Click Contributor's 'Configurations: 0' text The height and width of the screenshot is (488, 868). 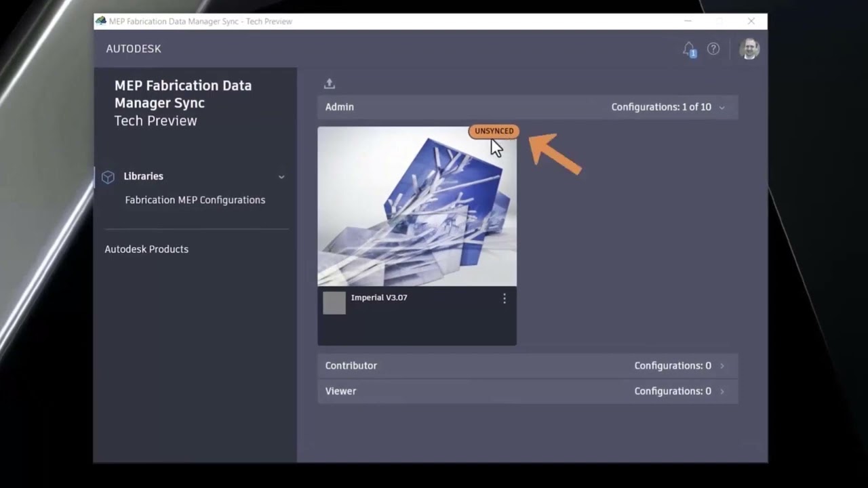point(673,365)
